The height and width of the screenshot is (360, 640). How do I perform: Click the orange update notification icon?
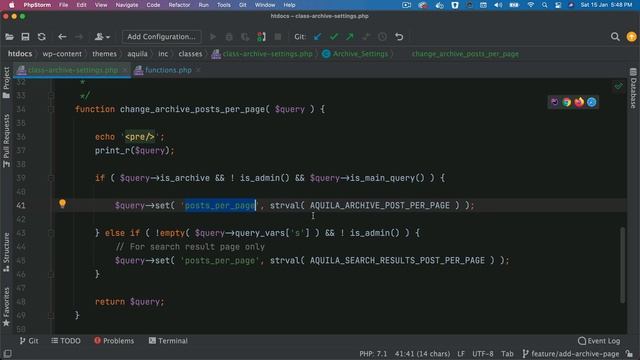tap(631, 37)
